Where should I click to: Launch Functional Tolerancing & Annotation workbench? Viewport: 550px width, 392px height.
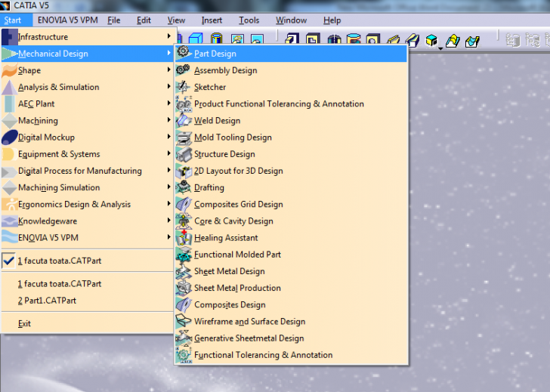292,355
